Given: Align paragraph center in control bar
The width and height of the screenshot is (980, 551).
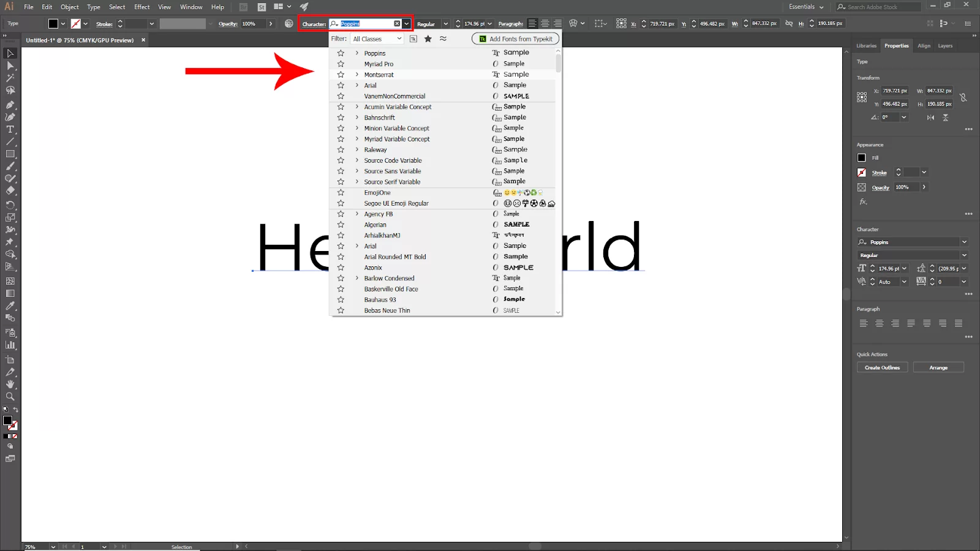Looking at the screenshot, I should (545, 24).
